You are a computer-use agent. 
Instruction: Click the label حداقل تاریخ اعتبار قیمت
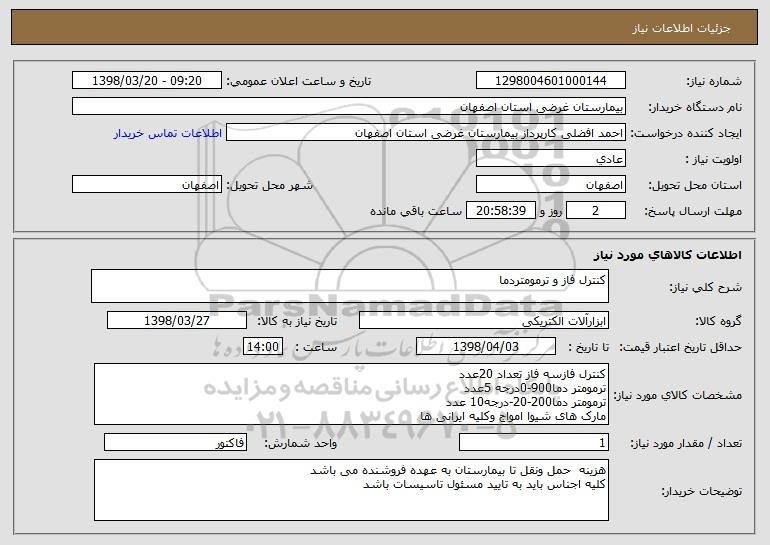click(x=681, y=347)
